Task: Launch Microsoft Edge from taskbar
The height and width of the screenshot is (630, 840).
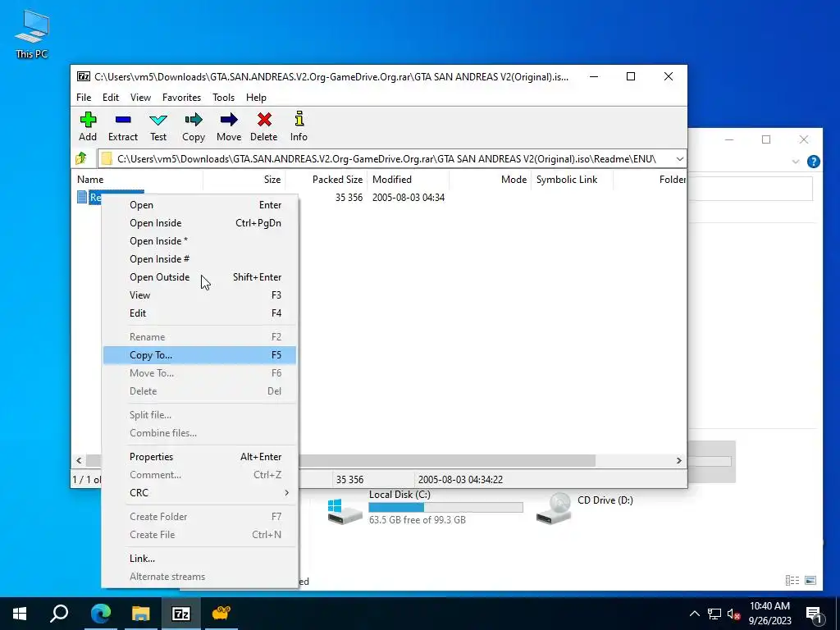Action: pos(100,614)
